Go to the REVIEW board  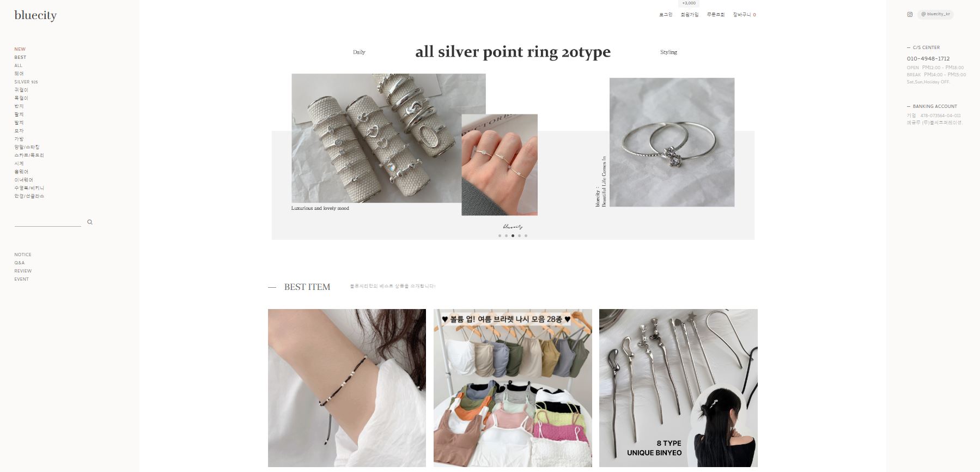23,271
